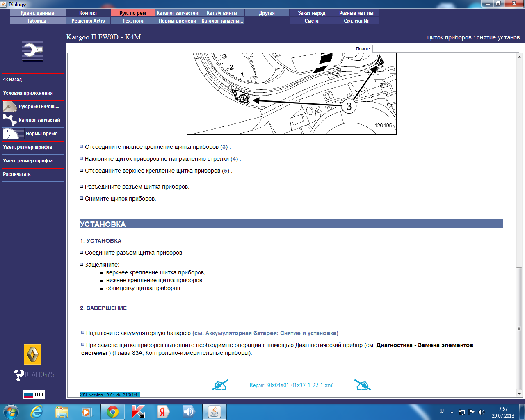Click inside the Поиск search field
525x420 pixels.
coord(445,49)
